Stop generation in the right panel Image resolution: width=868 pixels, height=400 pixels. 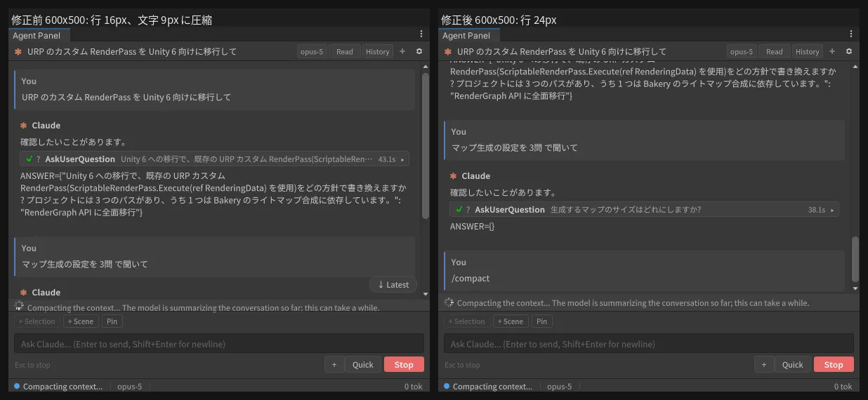click(x=834, y=364)
